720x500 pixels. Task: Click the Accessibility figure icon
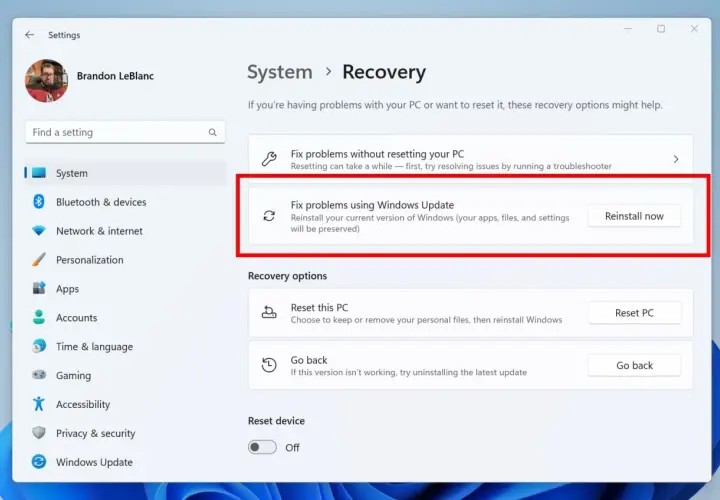(39, 404)
